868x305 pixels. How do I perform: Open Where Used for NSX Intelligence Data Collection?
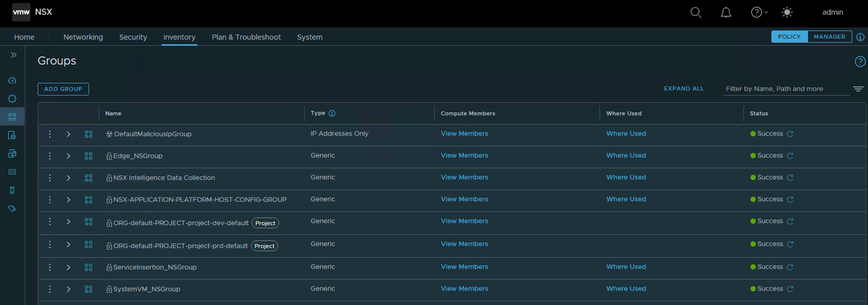[626, 177]
